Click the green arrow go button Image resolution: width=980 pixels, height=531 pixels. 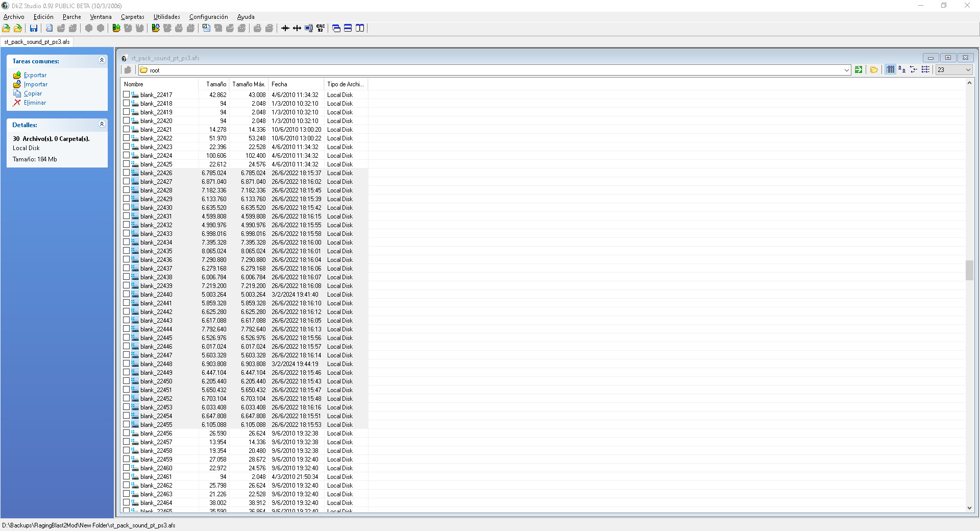click(x=859, y=70)
